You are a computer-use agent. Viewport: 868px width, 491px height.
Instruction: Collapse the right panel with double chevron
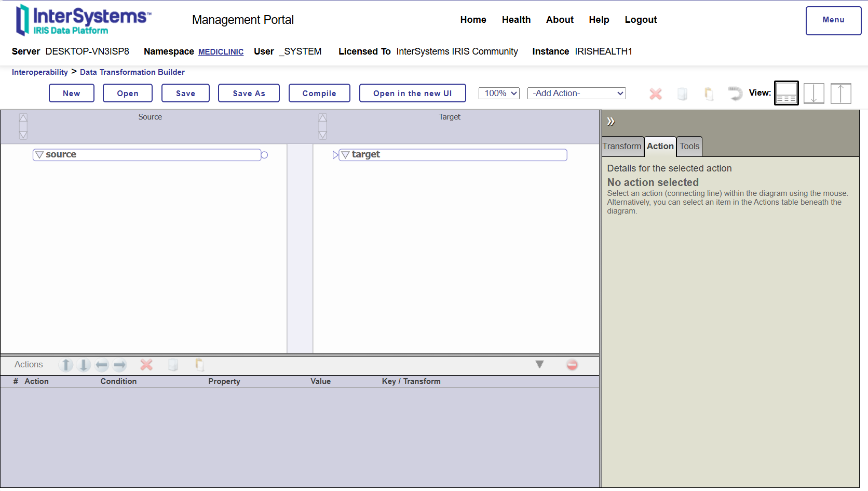[x=611, y=122]
